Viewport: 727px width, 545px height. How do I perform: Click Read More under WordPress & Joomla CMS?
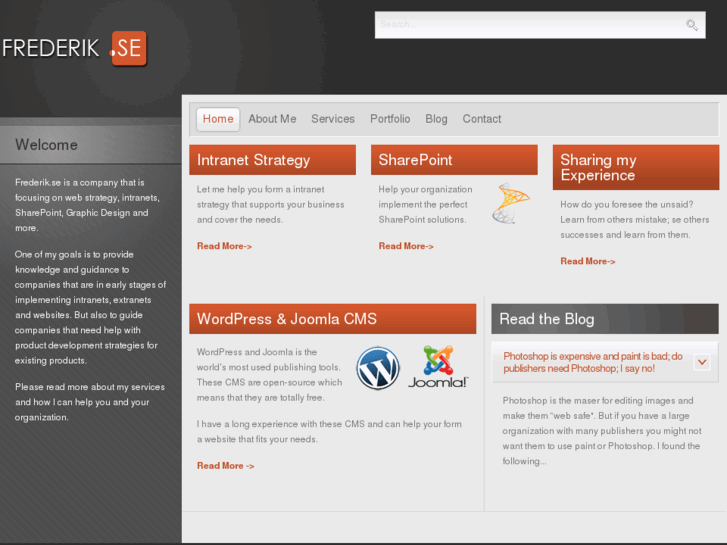tap(225, 466)
